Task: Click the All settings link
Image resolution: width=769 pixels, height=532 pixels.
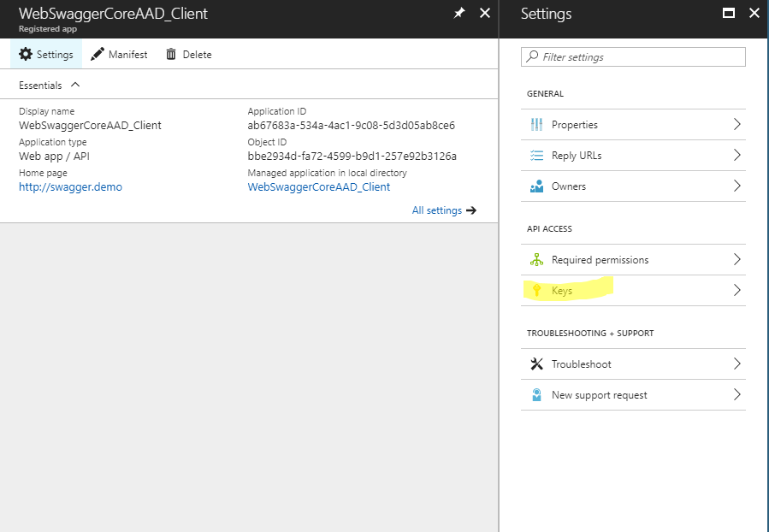Action: (437, 210)
